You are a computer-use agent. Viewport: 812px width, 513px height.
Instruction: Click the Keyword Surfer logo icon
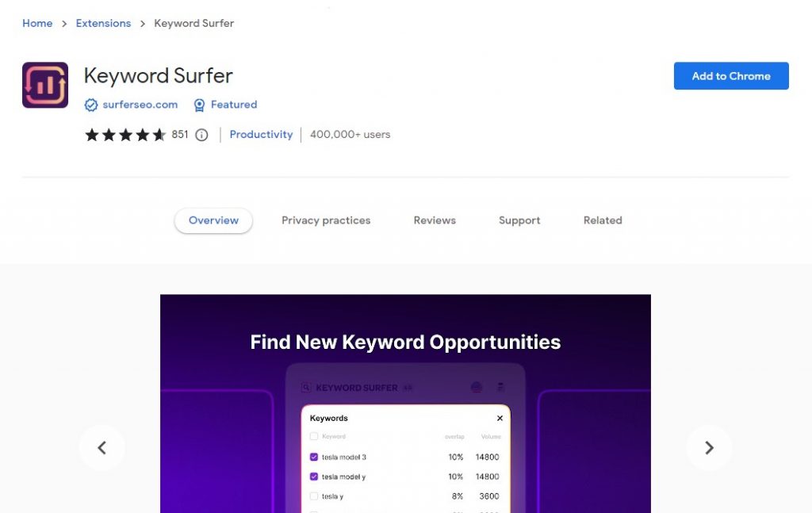point(44,84)
